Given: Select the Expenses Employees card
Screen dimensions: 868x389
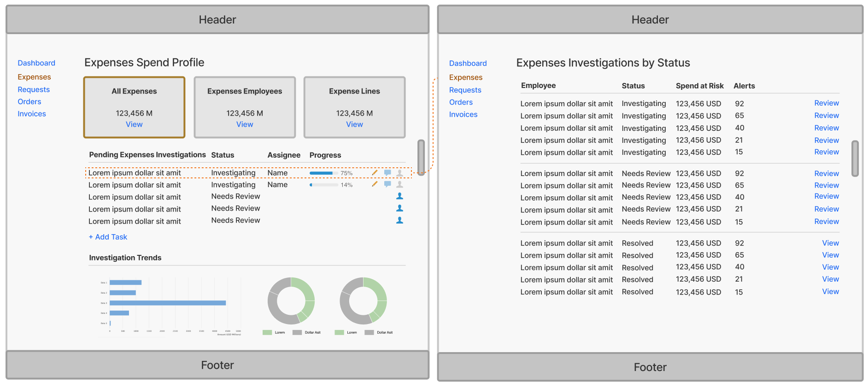Looking at the screenshot, I should (x=245, y=107).
